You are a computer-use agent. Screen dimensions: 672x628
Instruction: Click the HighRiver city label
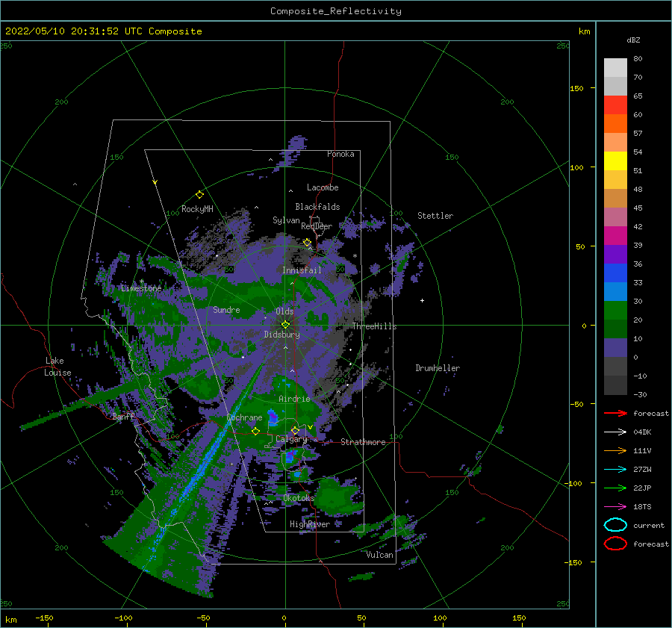(310, 524)
